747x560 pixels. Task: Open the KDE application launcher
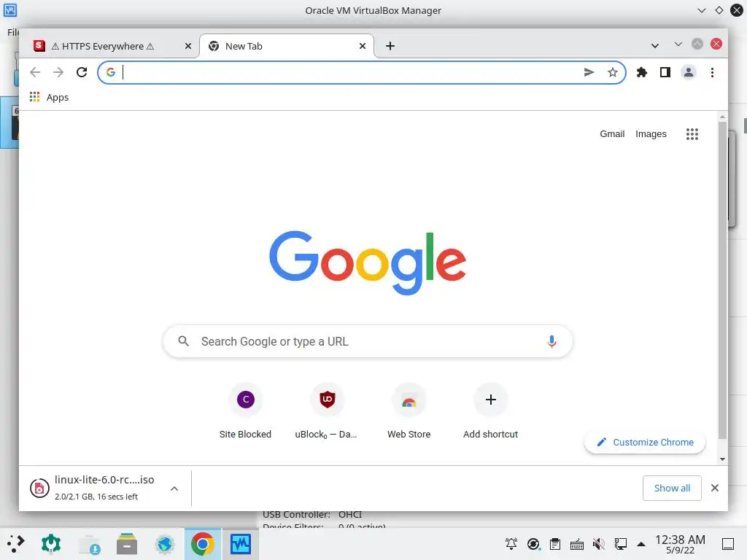[x=16, y=544]
